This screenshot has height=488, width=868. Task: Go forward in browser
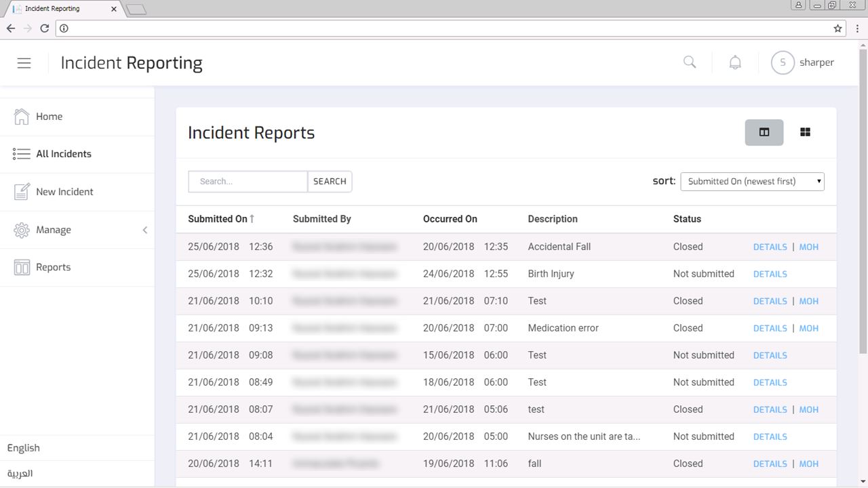[x=27, y=28]
